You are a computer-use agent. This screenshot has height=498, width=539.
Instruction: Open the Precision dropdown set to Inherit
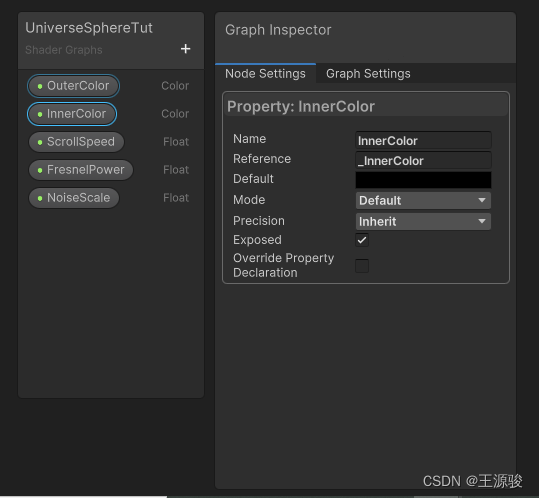click(x=423, y=221)
